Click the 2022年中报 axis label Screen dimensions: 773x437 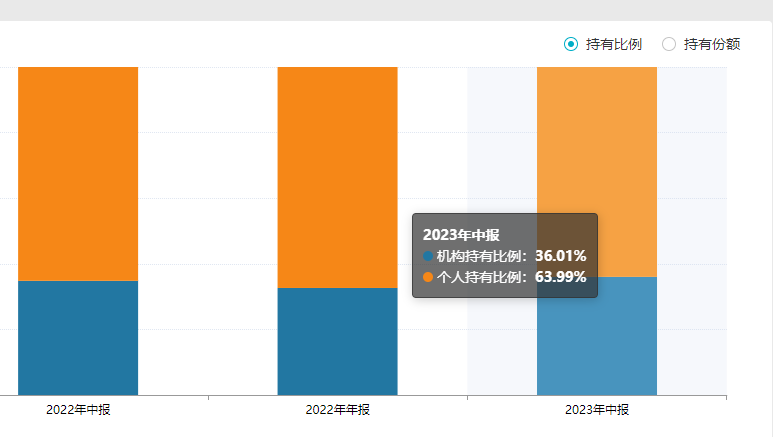(x=78, y=409)
